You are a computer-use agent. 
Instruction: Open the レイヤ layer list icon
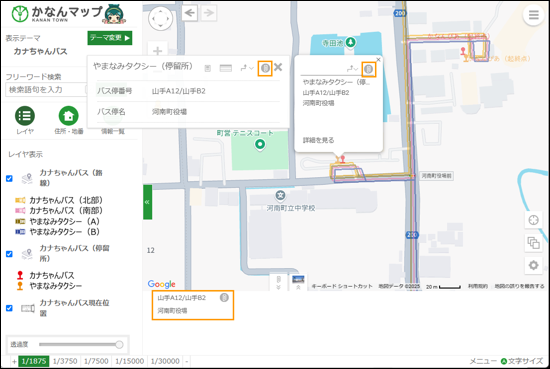coord(25,116)
